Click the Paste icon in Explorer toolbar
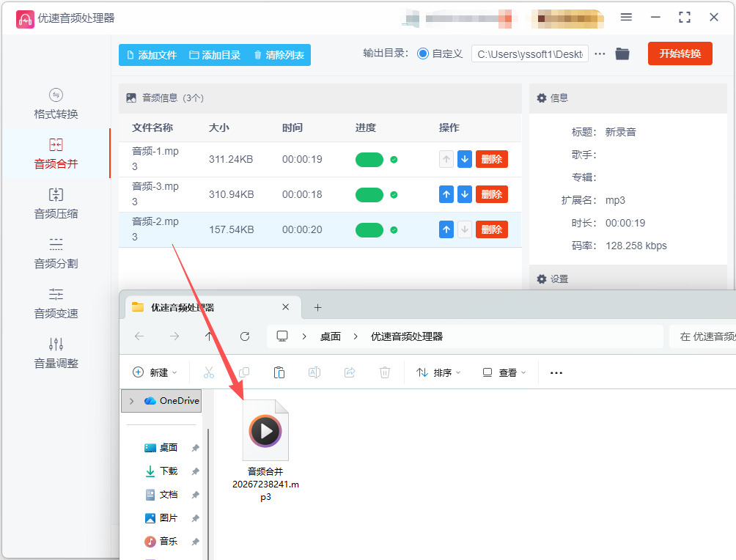736x560 pixels. [x=279, y=372]
